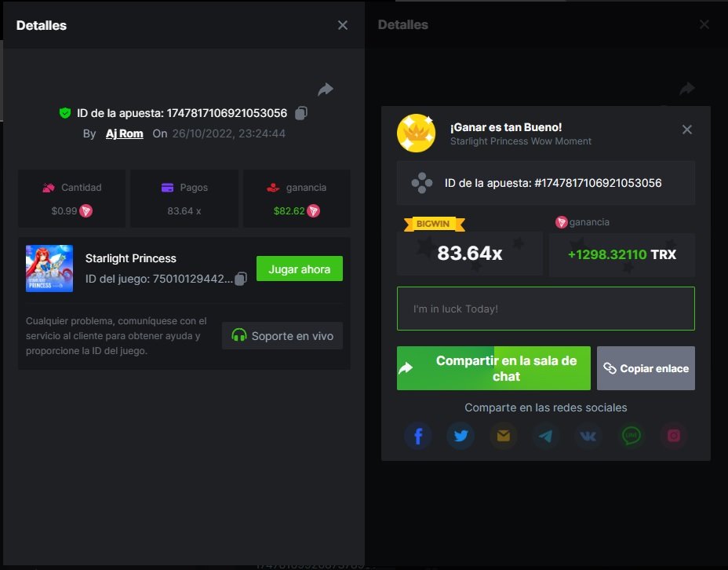Share win on Telegram
The width and height of the screenshot is (728, 570).
coord(545,437)
